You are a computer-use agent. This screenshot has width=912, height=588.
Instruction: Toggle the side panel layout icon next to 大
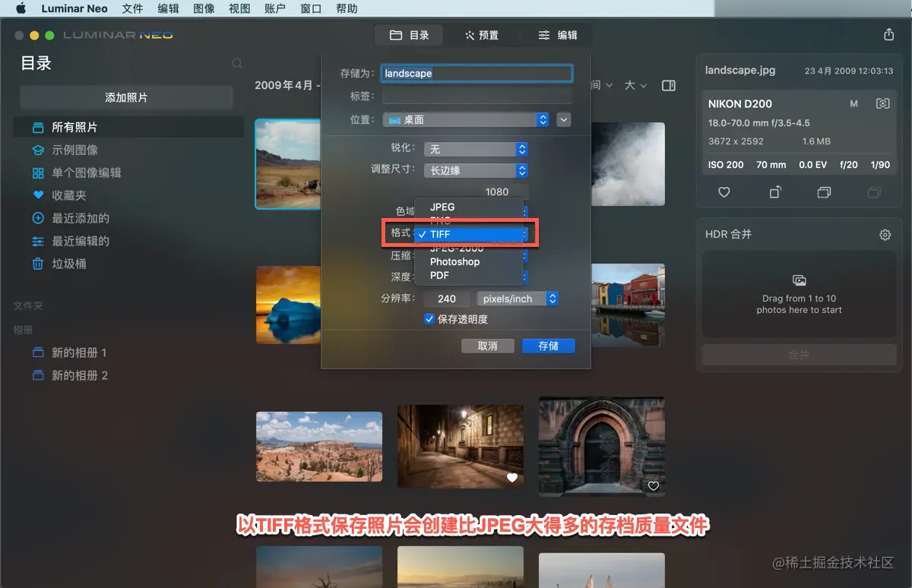[x=669, y=86]
